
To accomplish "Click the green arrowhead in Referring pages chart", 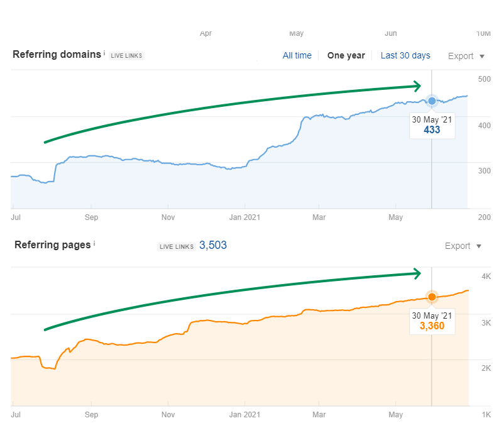I will [416, 273].
